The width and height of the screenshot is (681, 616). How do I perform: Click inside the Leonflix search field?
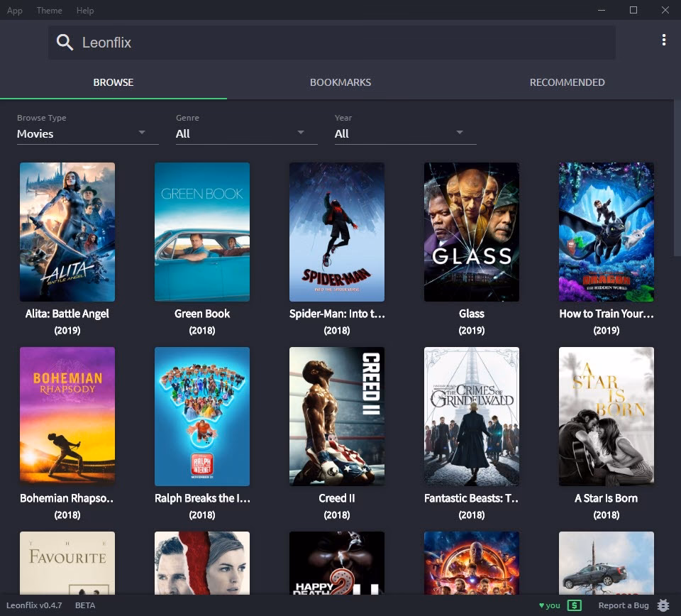(x=284, y=43)
